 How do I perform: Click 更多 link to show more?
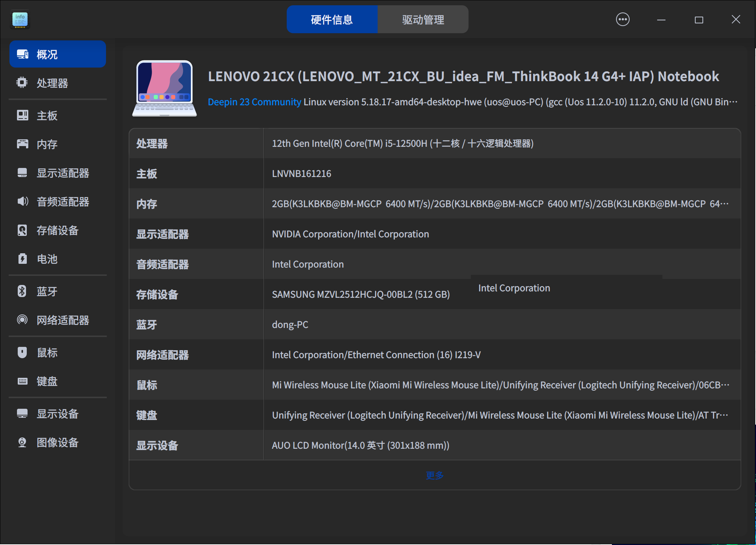[x=435, y=475]
